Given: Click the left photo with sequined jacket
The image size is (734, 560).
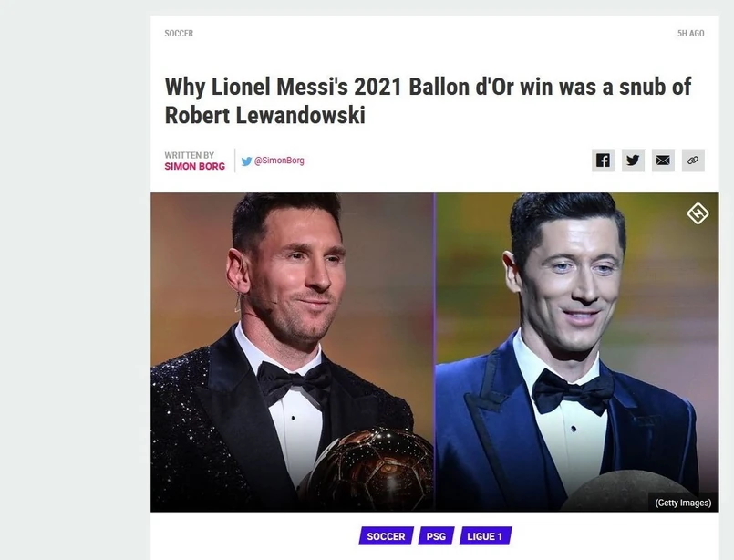Looking at the screenshot, I should [292, 351].
